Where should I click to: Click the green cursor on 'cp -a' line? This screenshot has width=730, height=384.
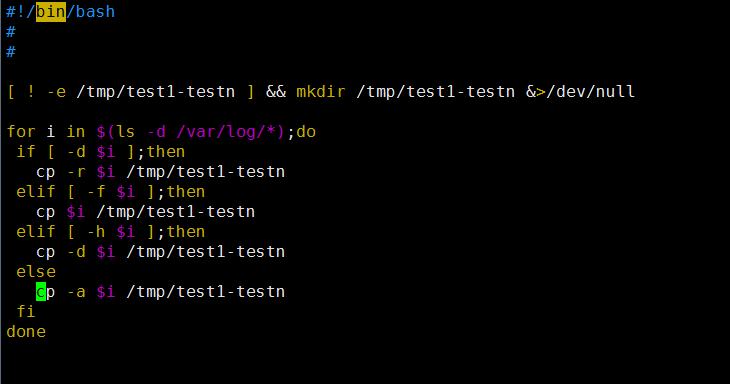pyautogui.click(x=41, y=292)
